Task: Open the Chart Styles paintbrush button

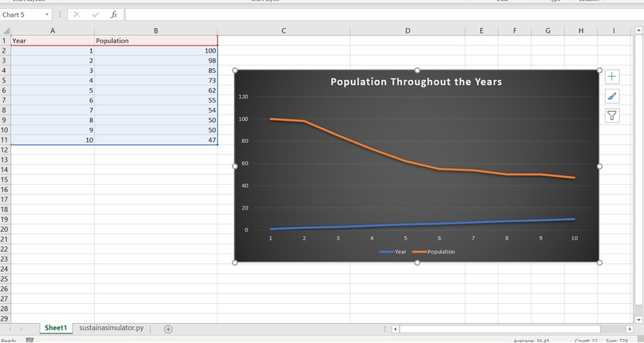Action: click(x=612, y=96)
